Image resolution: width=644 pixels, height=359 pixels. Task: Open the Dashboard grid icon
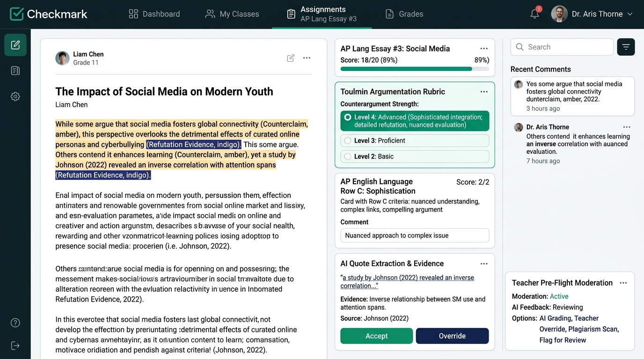[133, 14]
